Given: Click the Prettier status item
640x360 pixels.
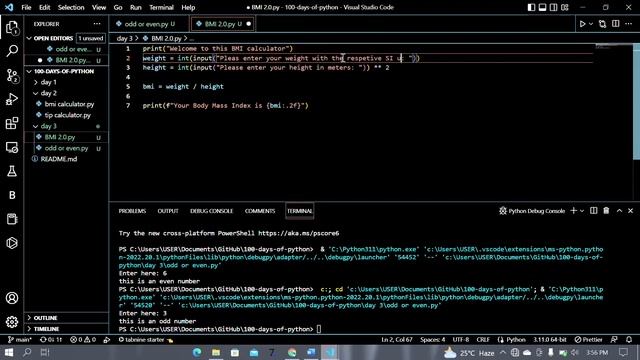Looking at the screenshot, I should (588, 340).
